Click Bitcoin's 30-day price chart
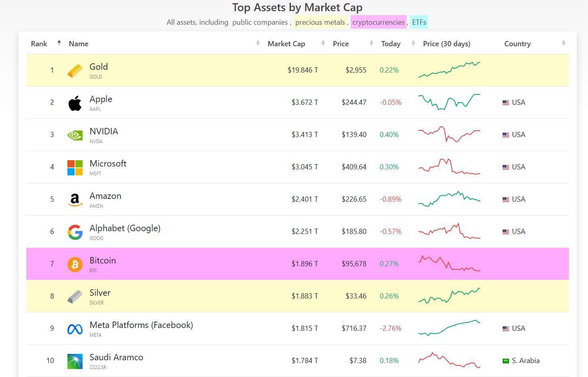 pos(449,263)
